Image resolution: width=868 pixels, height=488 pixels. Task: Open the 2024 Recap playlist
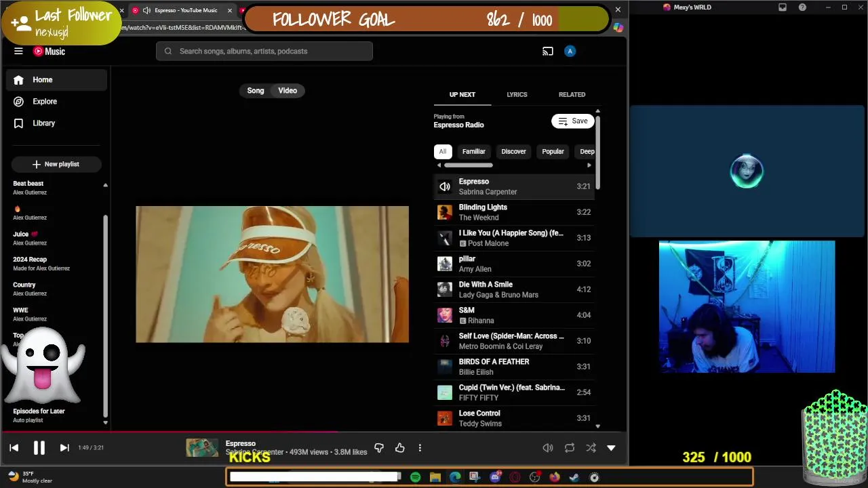pyautogui.click(x=54, y=264)
